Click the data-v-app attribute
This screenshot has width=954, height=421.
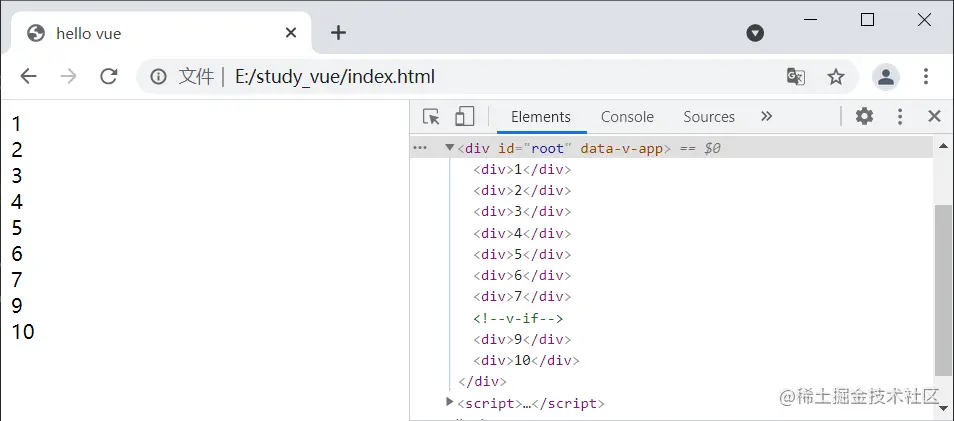[x=621, y=148]
